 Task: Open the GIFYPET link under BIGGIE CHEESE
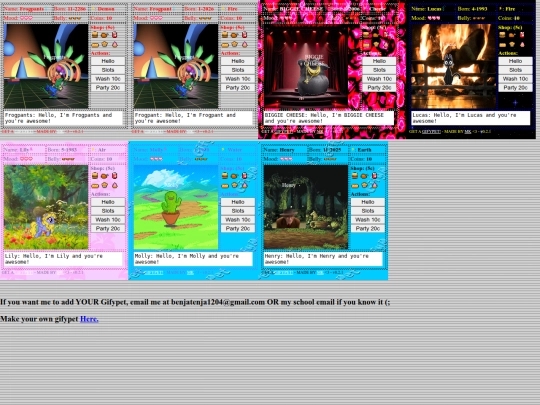283,132
